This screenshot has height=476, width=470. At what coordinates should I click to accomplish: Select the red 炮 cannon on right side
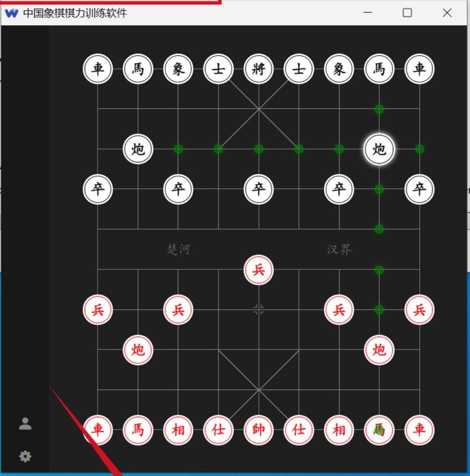[x=379, y=350]
